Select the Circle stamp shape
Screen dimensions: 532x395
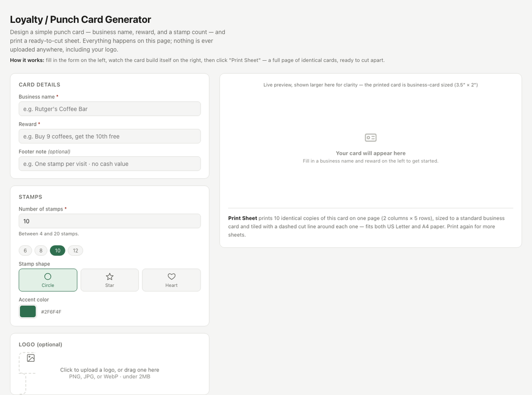(48, 280)
